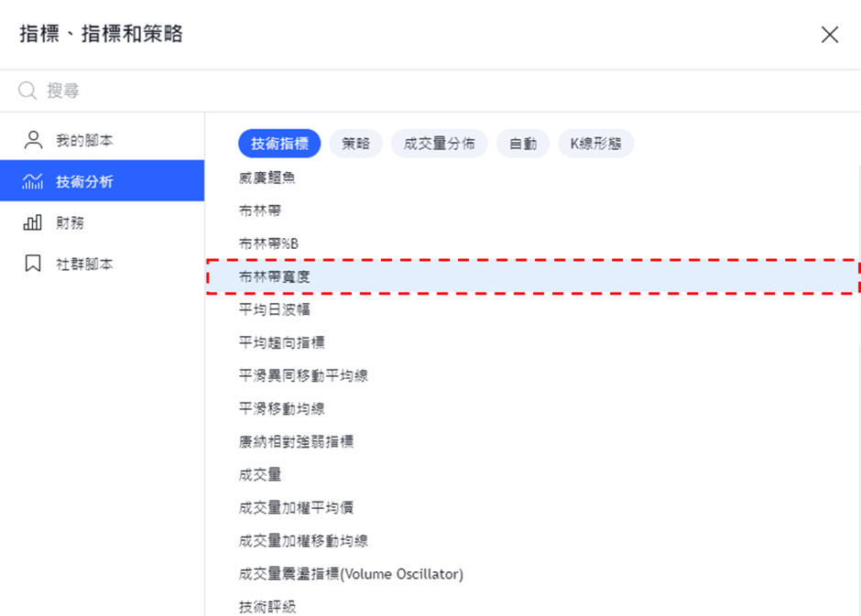Open 我的腳本 person icon
The image size is (861, 616).
33,140
